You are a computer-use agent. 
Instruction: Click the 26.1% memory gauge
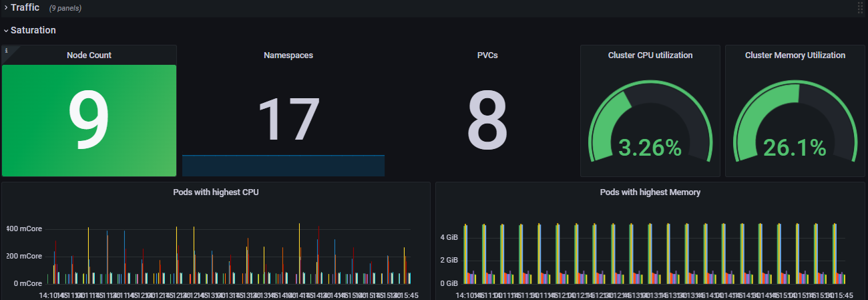coord(795,148)
